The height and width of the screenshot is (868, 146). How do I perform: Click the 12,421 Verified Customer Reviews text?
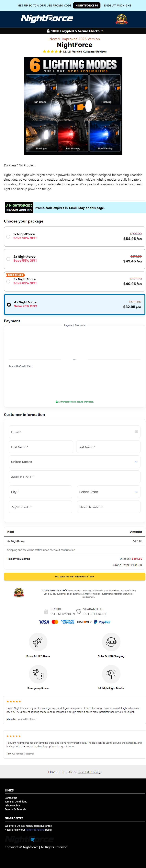[x=85, y=52]
